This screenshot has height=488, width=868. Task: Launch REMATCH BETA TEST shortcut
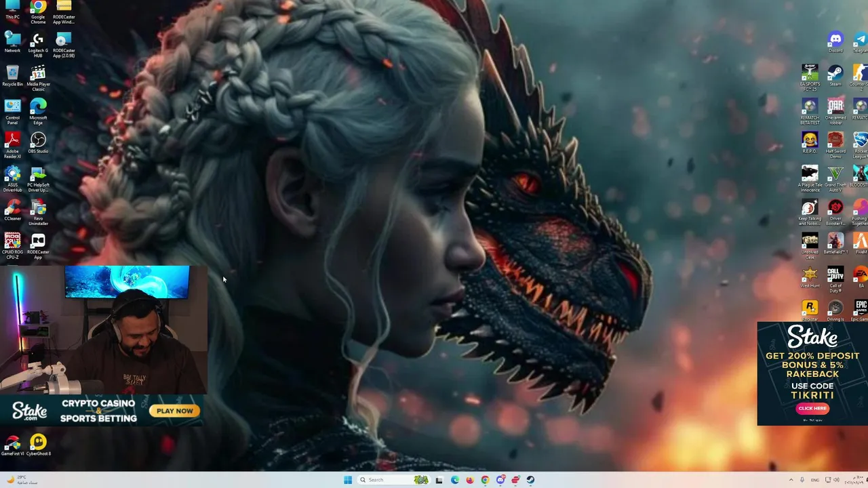coord(810,111)
